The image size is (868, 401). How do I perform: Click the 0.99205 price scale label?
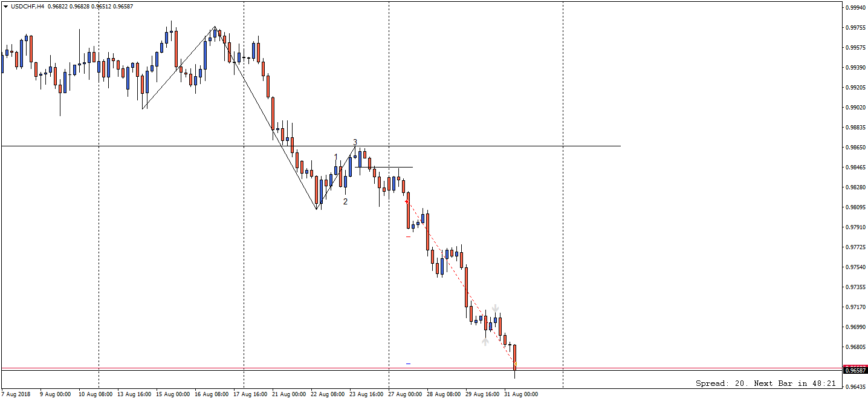[x=855, y=88]
